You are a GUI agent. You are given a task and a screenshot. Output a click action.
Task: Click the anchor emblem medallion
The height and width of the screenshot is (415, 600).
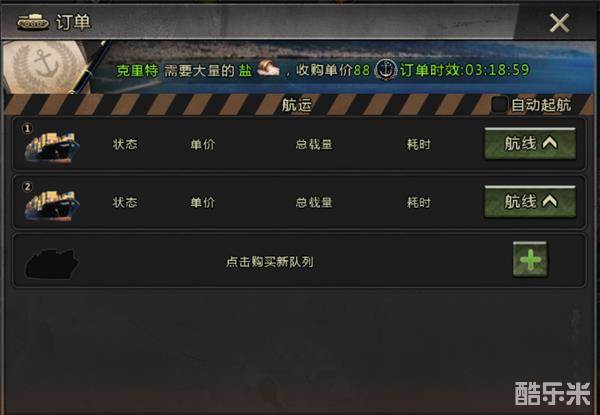pos(45,67)
